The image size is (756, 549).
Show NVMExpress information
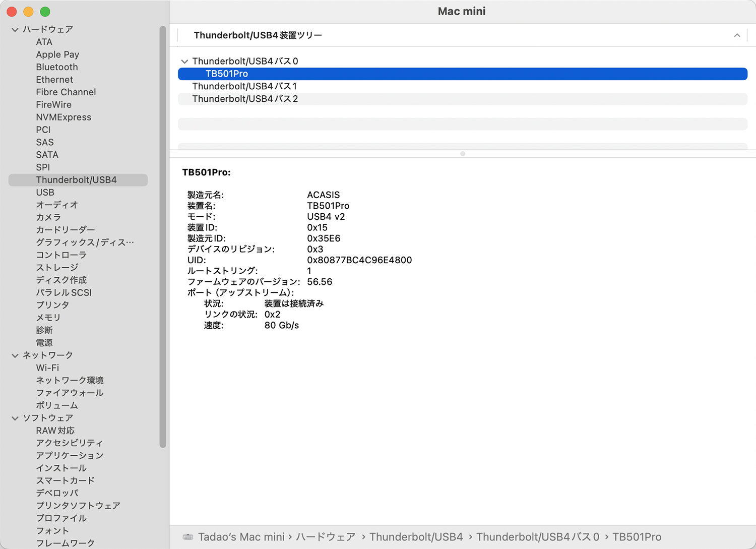click(x=64, y=117)
